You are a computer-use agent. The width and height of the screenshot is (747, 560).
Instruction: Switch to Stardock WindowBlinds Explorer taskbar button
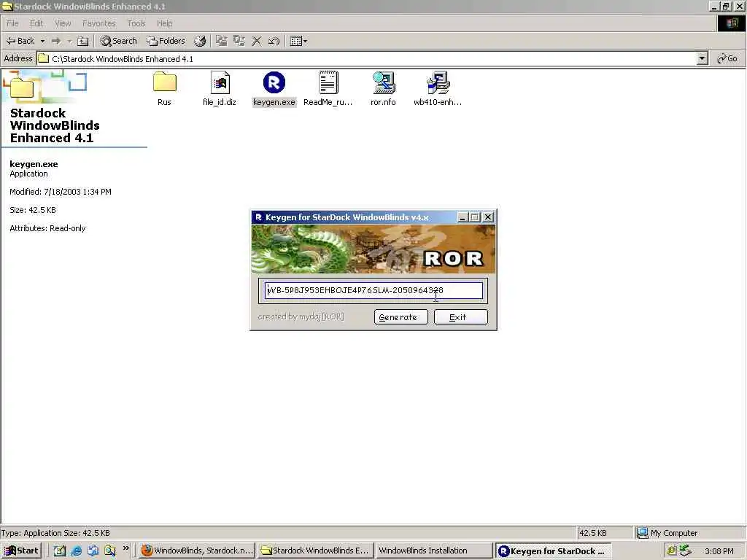point(315,551)
